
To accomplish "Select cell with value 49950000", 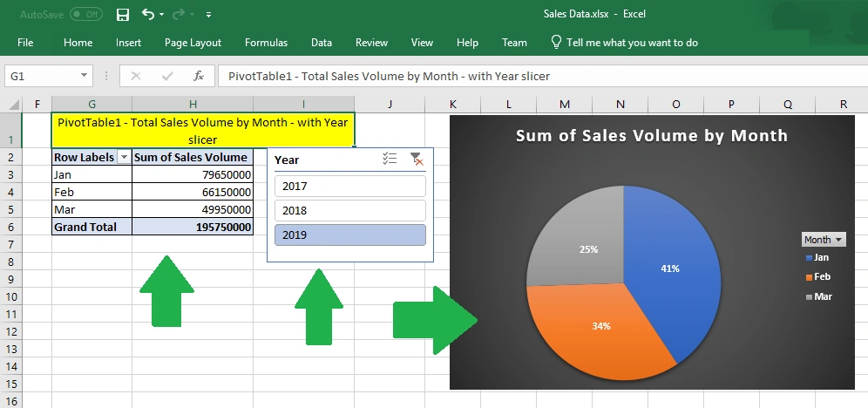I will 193,209.
